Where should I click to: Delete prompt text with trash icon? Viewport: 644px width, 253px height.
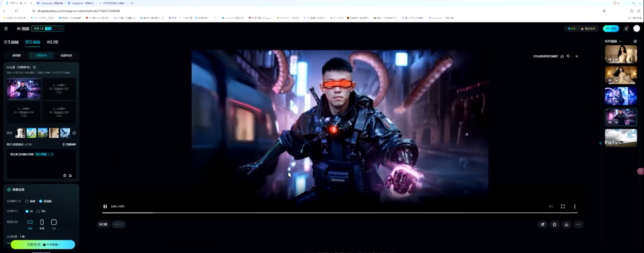tap(65, 176)
